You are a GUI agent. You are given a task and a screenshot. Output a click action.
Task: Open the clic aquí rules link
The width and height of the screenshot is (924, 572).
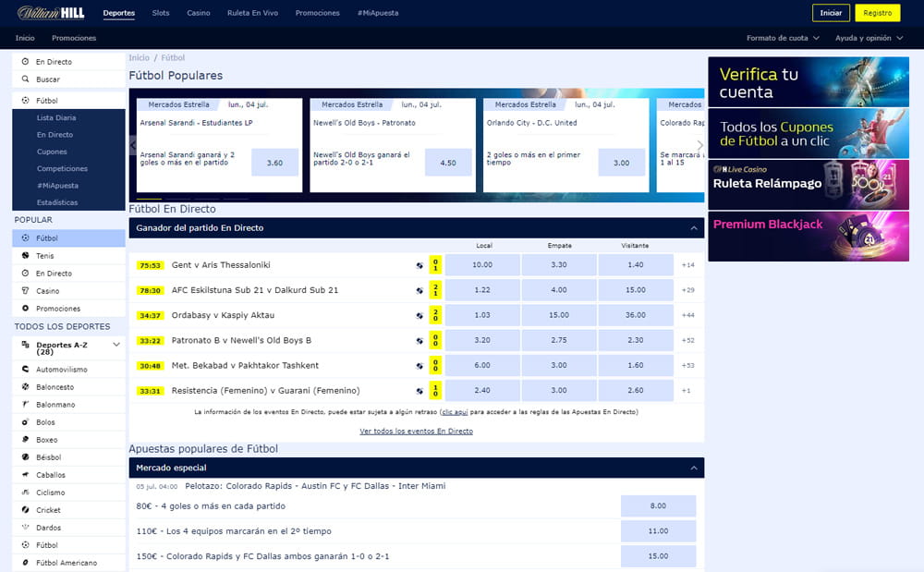click(x=455, y=412)
